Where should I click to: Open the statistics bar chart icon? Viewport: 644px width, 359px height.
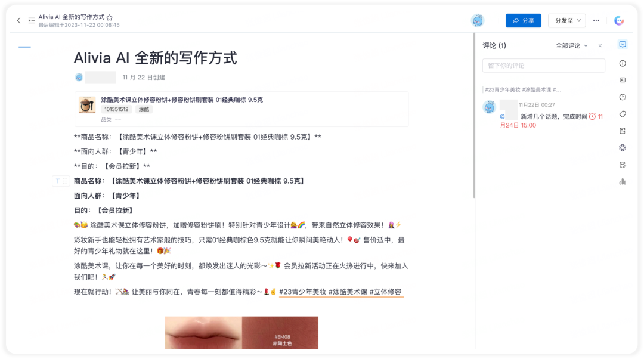(623, 181)
